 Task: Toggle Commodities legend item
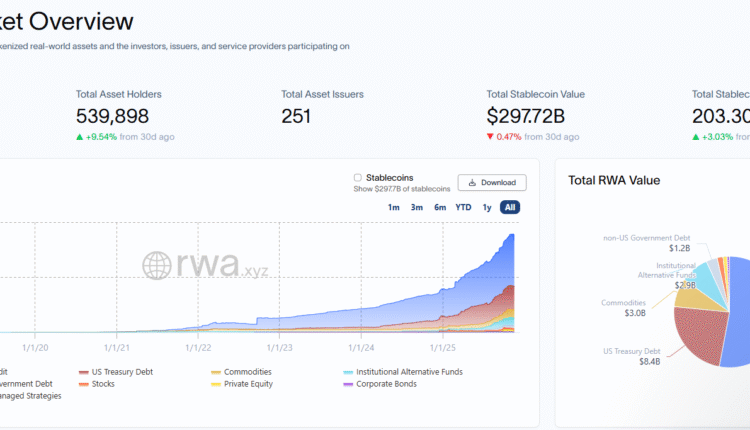pyautogui.click(x=247, y=372)
